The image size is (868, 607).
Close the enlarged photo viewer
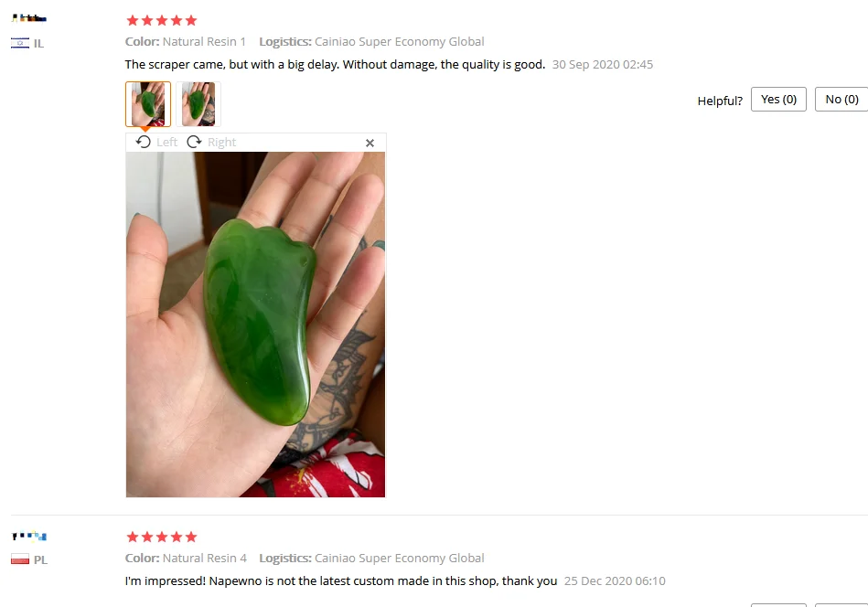[370, 143]
